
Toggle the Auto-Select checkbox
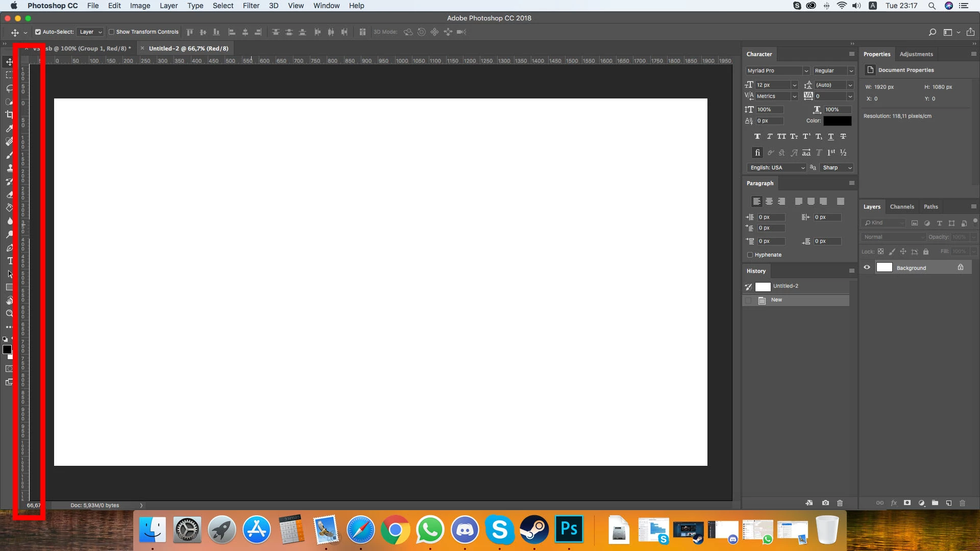38,32
